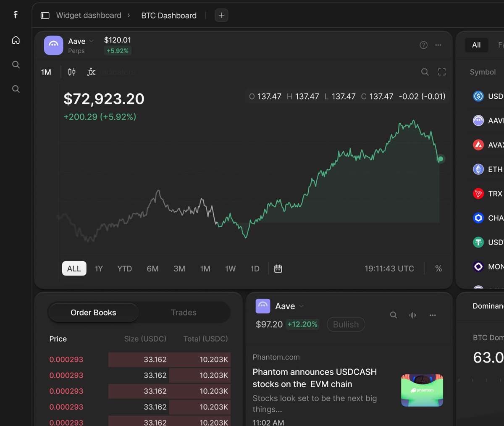Click the Aave logo in chart header
The height and width of the screenshot is (426, 504).
[53, 45]
